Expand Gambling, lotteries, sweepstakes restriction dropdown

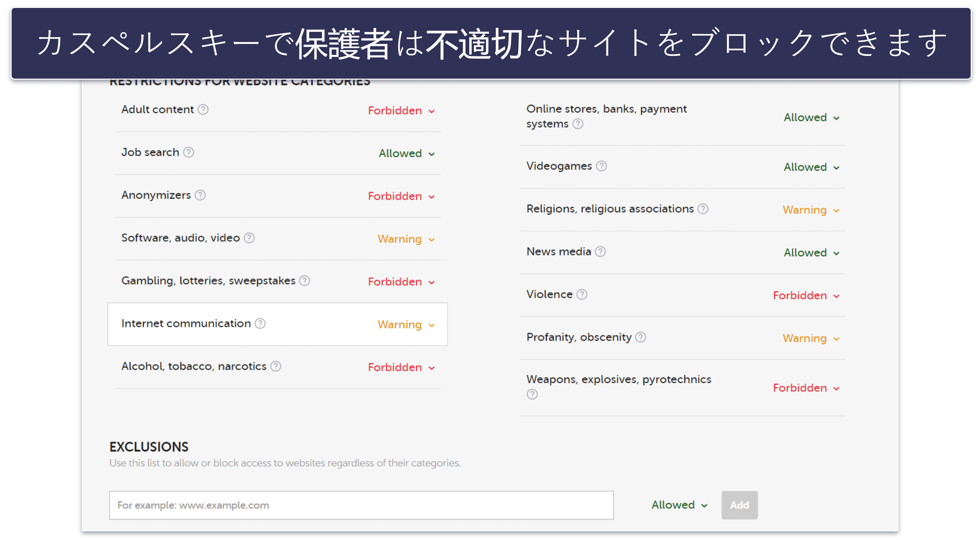[x=401, y=282]
